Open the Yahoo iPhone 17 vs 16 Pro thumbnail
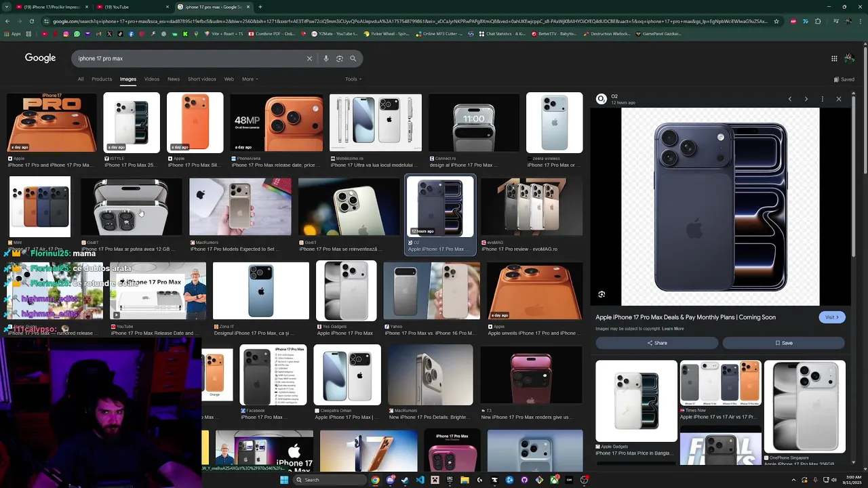Image resolution: width=868 pixels, height=488 pixels. point(431,291)
